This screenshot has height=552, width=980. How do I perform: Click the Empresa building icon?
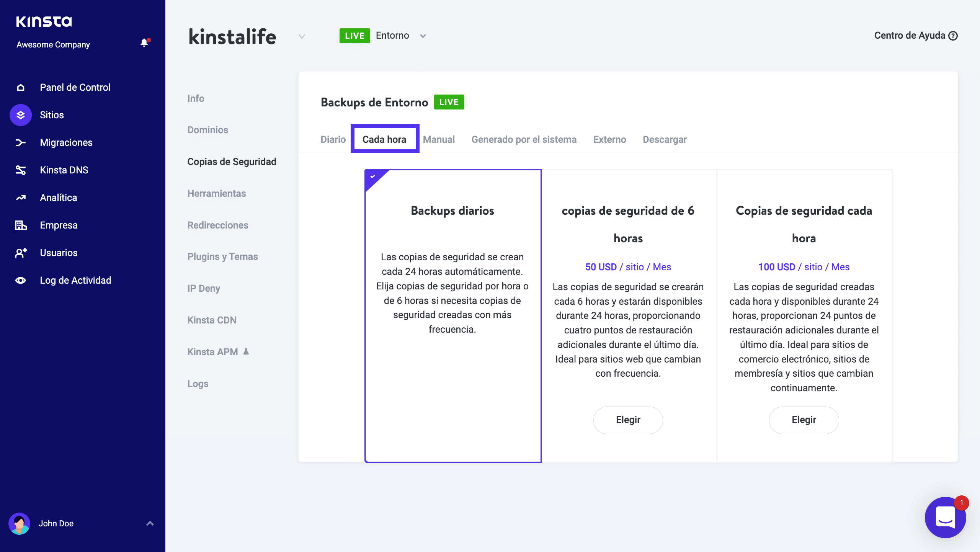pyautogui.click(x=21, y=225)
